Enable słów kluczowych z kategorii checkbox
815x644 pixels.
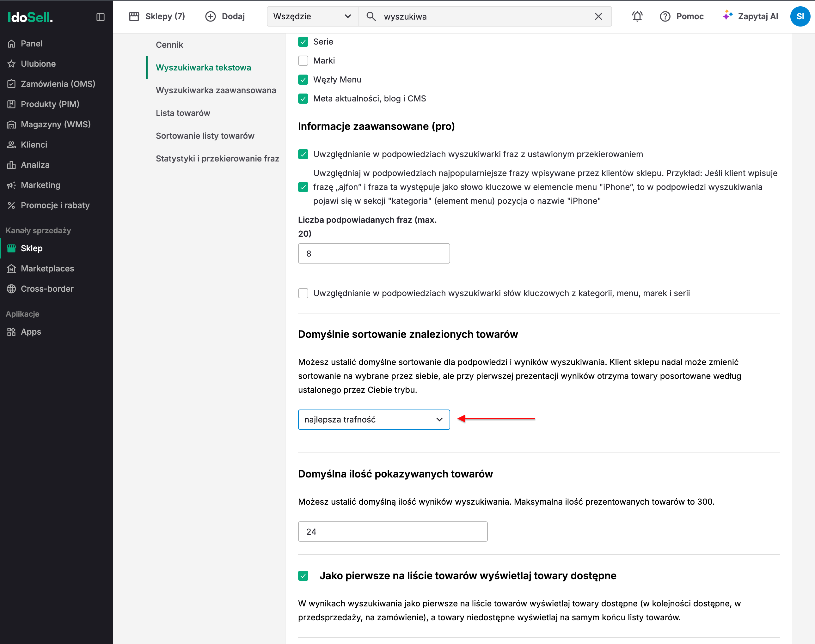(x=303, y=293)
